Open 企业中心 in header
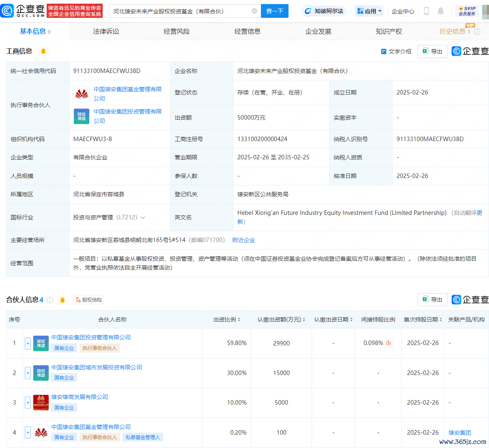This screenshot has height=448, width=489. (x=403, y=11)
